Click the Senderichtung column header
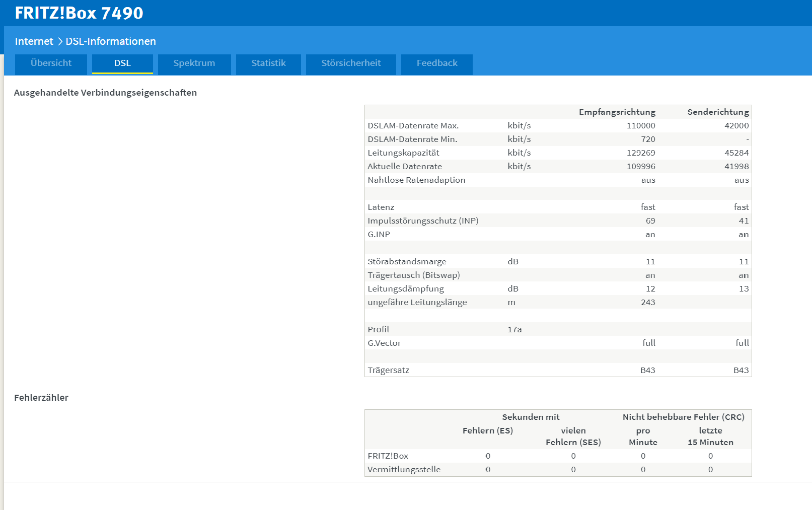 [718, 112]
